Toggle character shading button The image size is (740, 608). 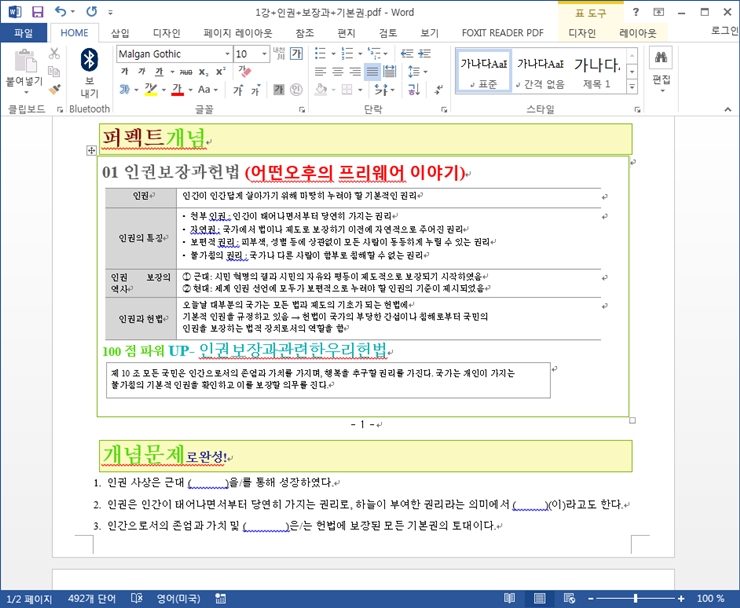(279, 89)
